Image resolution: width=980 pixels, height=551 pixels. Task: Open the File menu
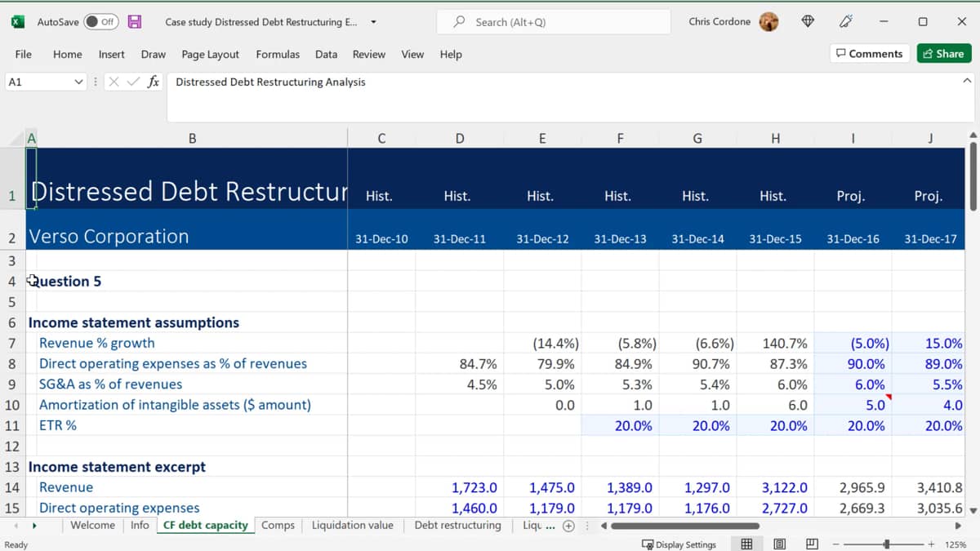point(24,54)
